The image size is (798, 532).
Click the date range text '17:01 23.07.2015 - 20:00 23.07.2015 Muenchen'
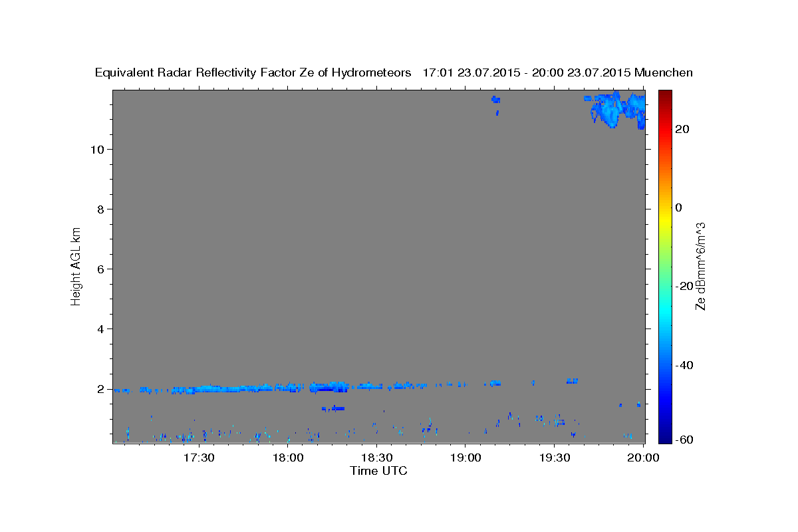[x=558, y=73]
